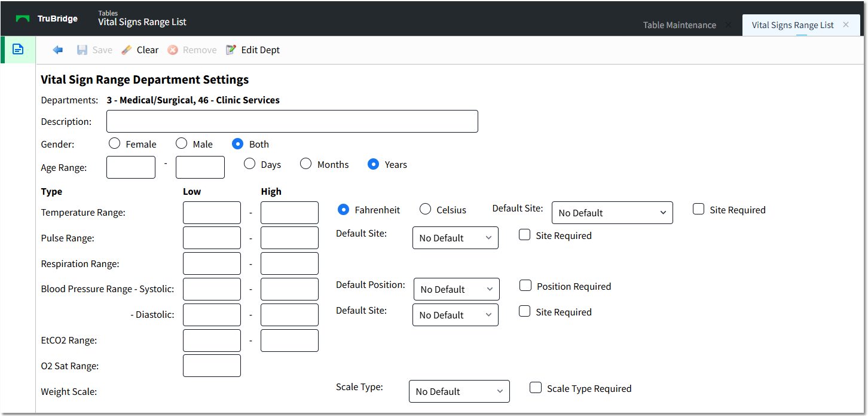Choose Years for age range unit
Screen dimensions: 868x417
(373, 164)
